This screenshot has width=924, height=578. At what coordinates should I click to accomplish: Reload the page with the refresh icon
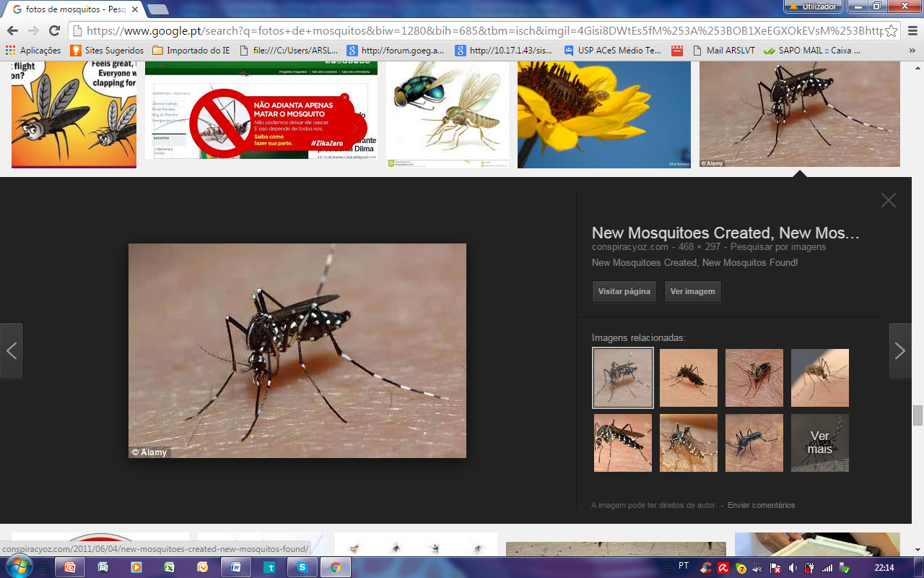pos(54,31)
